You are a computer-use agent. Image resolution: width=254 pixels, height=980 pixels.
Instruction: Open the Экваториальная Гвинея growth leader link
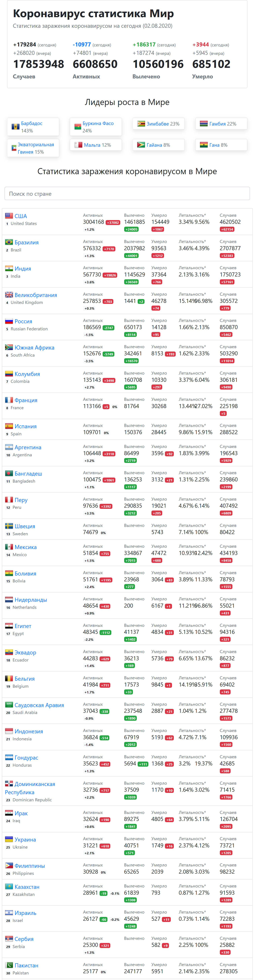coord(36,148)
